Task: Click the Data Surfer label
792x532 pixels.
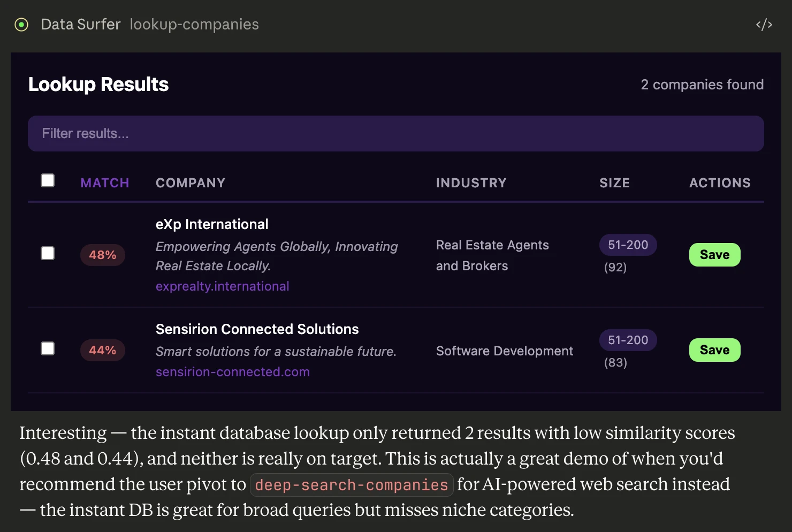Action: [x=81, y=25]
